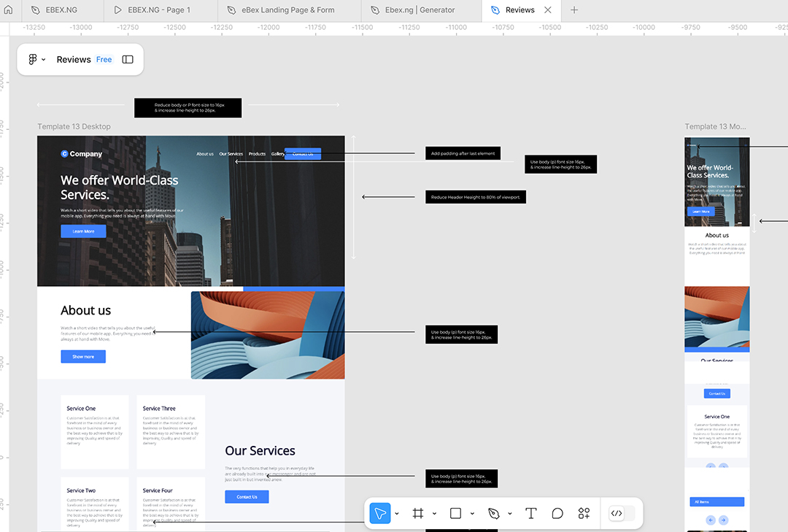Select the 'Add padding after last element' note
Image resolution: width=788 pixels, height=532 pixels.
point(463,153)
